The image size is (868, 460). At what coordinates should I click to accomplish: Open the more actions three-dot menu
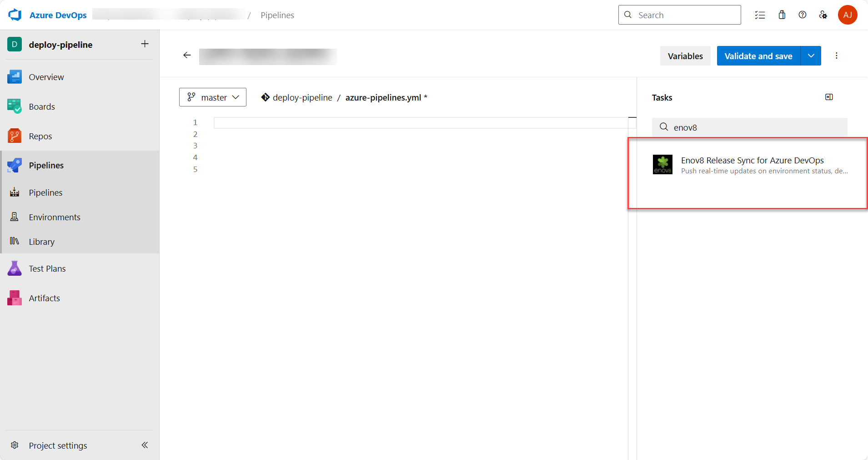pos(836,56)
